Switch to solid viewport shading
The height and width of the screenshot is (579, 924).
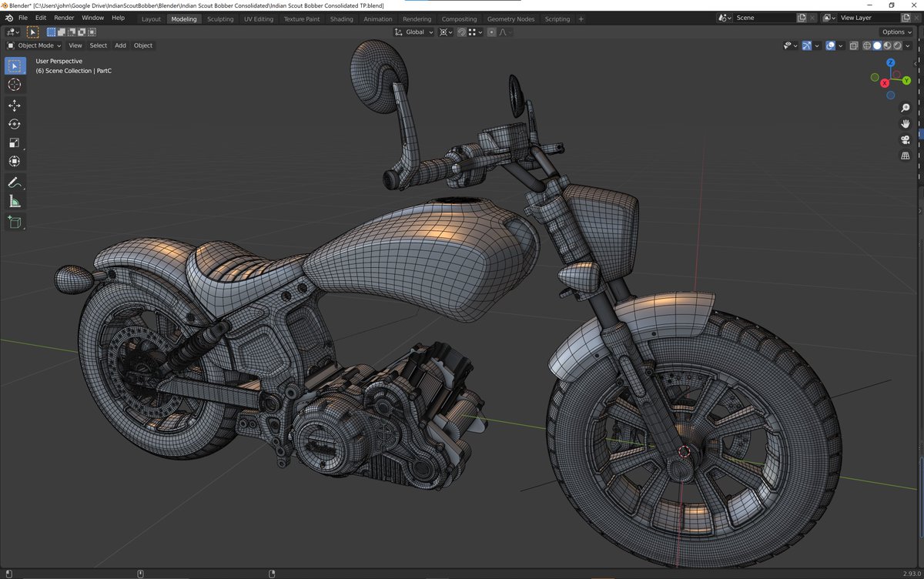tap(876, 45)
